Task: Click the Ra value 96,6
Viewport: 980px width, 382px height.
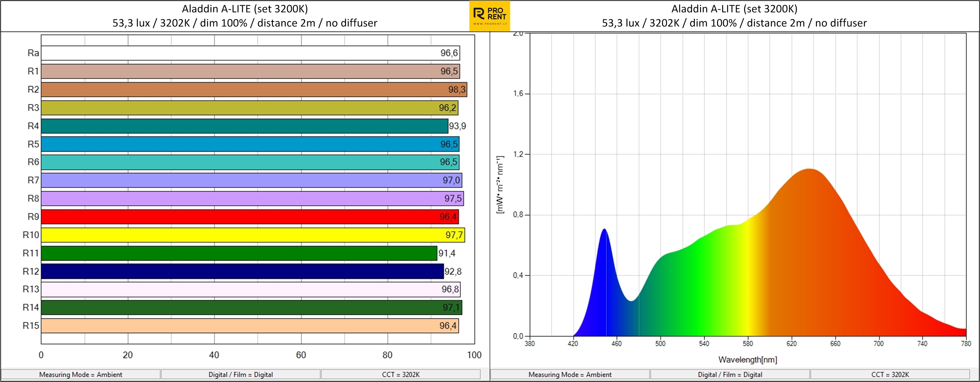Action: 449,53
